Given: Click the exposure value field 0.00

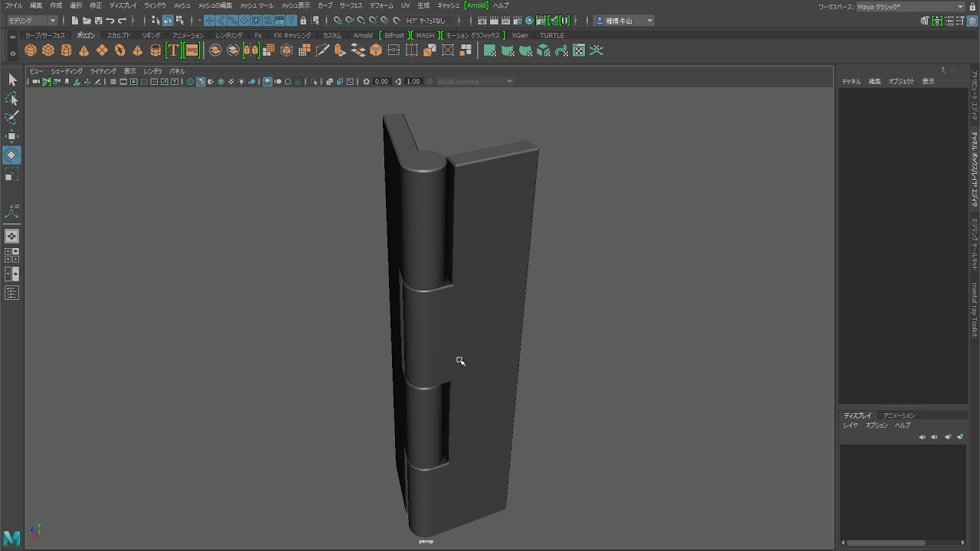Looking at the screenshot, I should click(381, 82).
